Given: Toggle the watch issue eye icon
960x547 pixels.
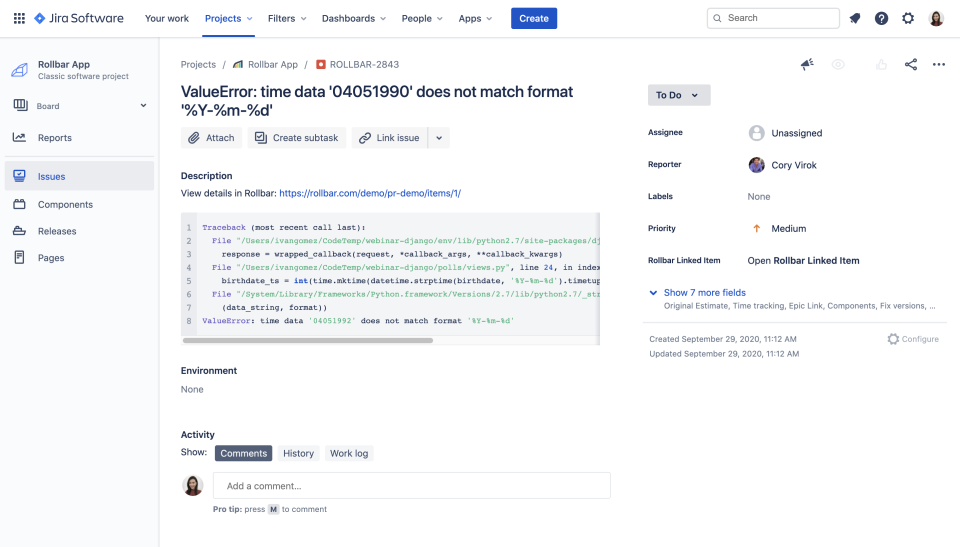Looking at the screenshot, I should pos(838,65).
